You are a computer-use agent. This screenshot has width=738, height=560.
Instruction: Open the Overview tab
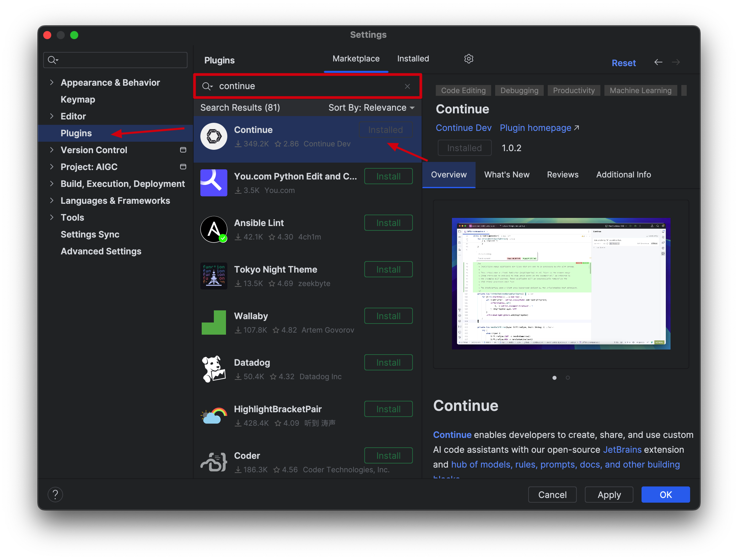coord(449,175)
